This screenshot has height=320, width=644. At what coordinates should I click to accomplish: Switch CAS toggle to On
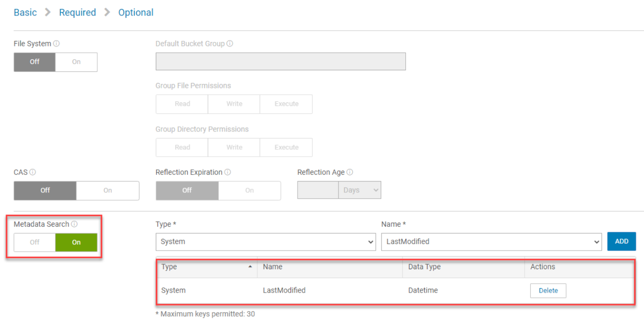(x=107, y=190)
